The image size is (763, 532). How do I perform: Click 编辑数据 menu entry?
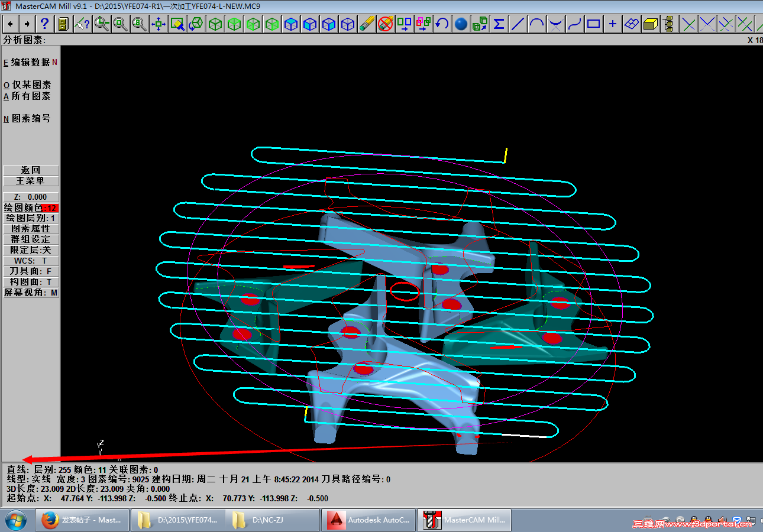(x=30, y=61)
